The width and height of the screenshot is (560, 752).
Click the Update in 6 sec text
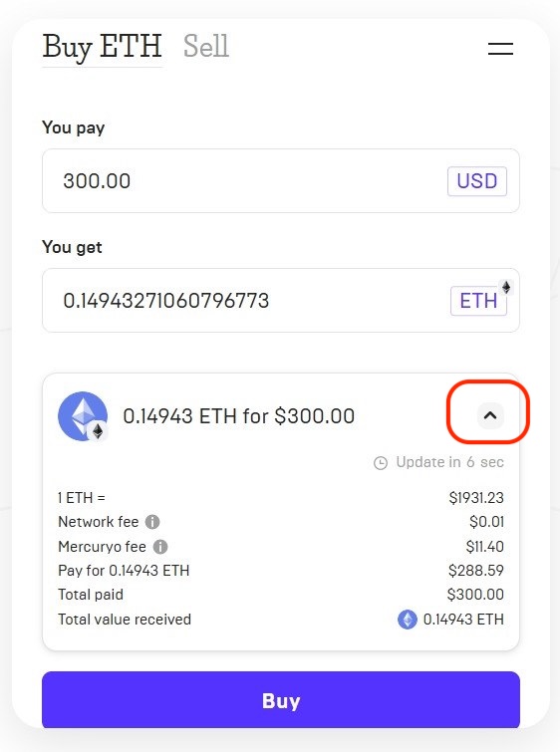point(449,462)
